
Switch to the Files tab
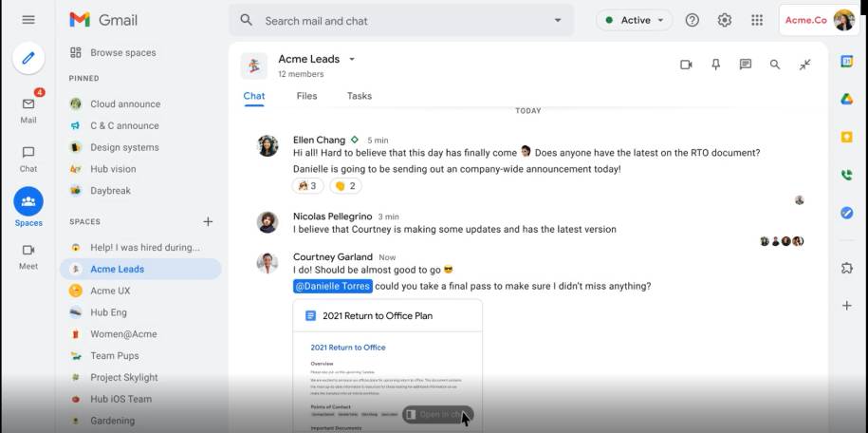coord(306,96)
